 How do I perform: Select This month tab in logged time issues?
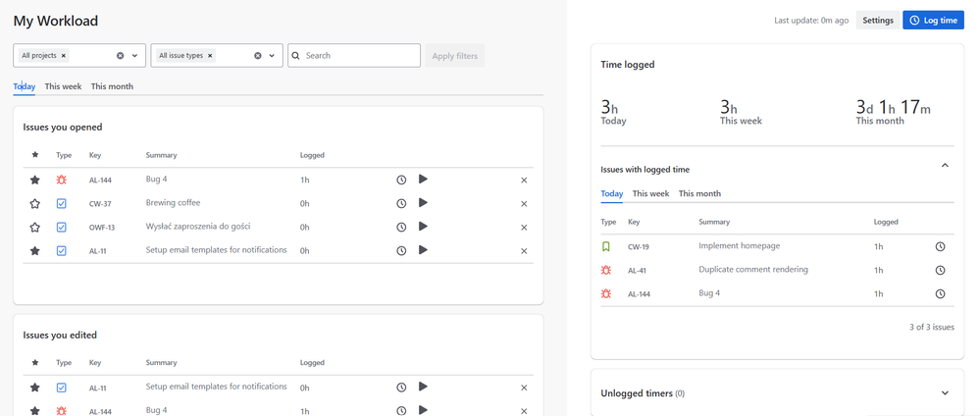point(700,193)
